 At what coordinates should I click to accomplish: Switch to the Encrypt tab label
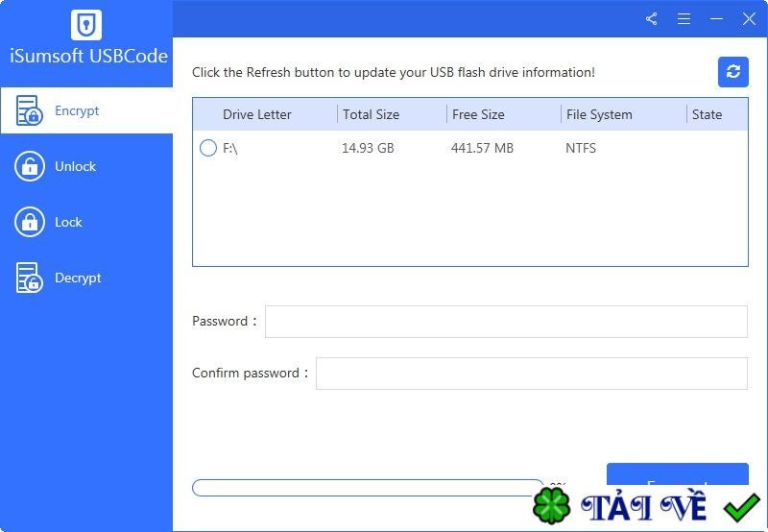tap(77, 111)
